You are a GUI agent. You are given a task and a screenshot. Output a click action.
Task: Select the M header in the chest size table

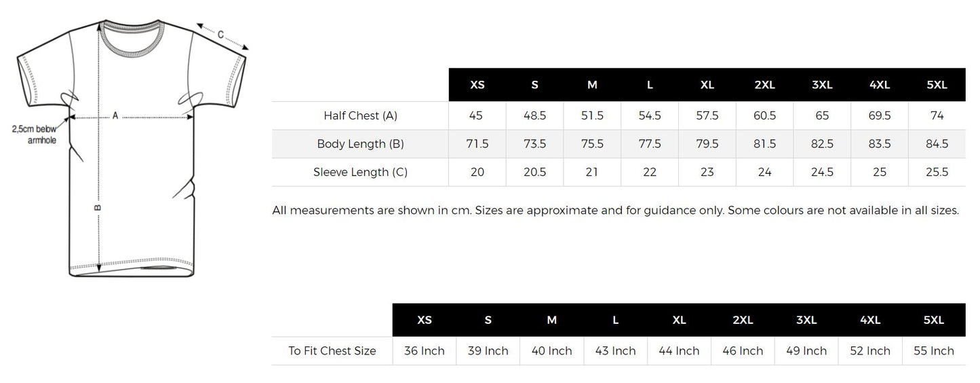click(x=552, y=320)
